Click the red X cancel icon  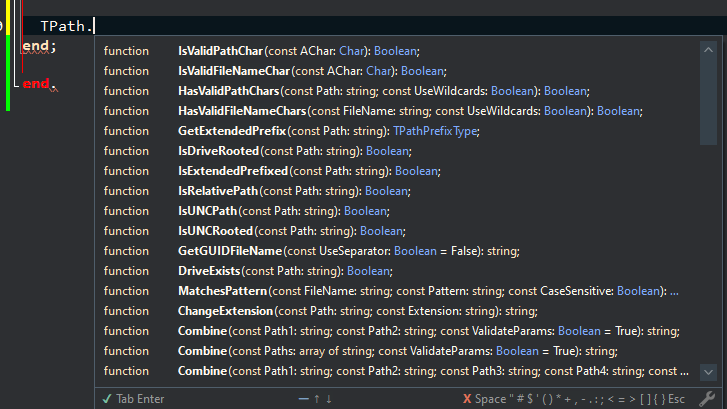[x=467, y=399]
